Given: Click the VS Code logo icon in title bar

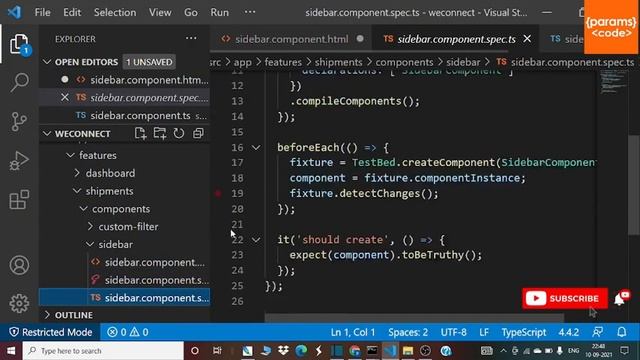Looking at the screenshot, I should pos(15,12).
